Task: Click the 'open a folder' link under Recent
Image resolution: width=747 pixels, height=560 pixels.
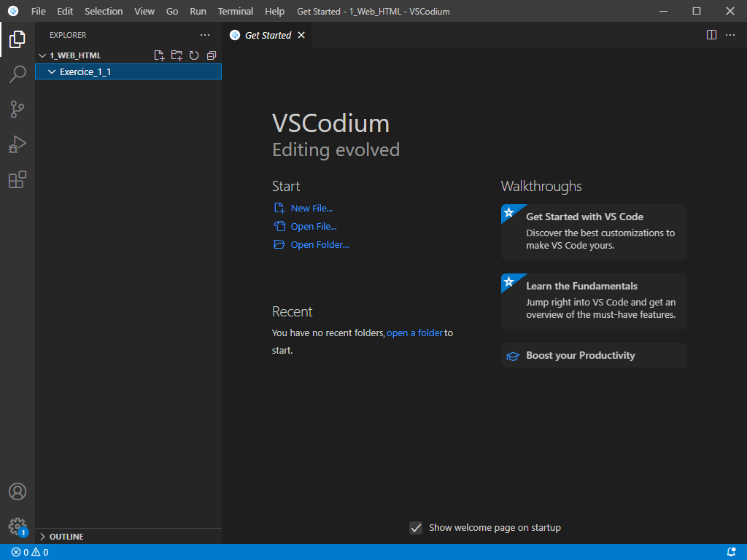Action: click(414, 332)
